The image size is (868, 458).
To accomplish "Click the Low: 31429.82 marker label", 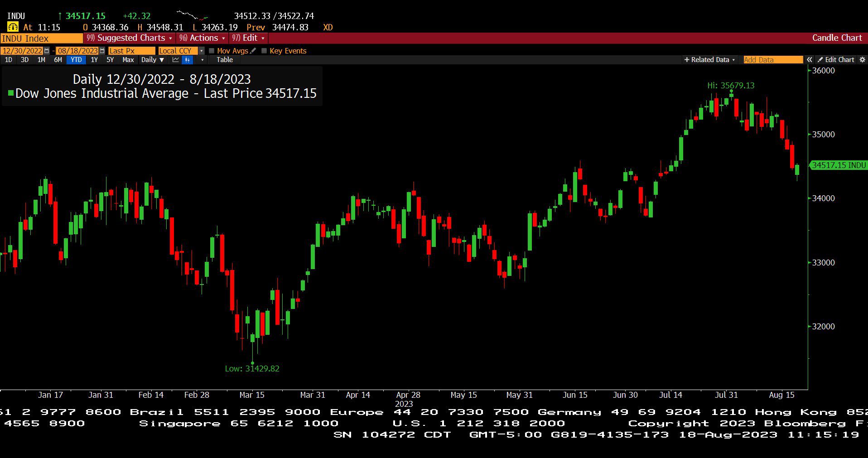I will click(x=252, y=369).
